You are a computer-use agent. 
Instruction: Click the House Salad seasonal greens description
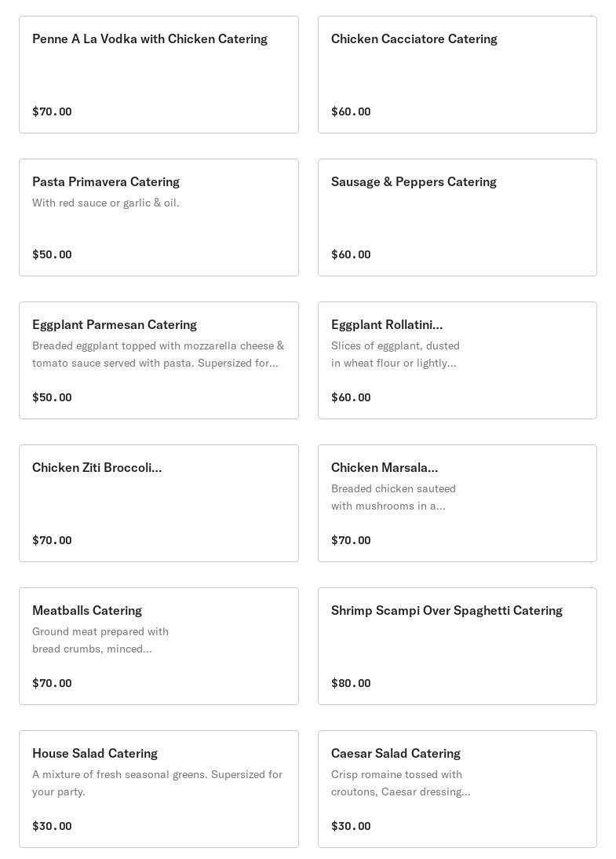[157, 783]
